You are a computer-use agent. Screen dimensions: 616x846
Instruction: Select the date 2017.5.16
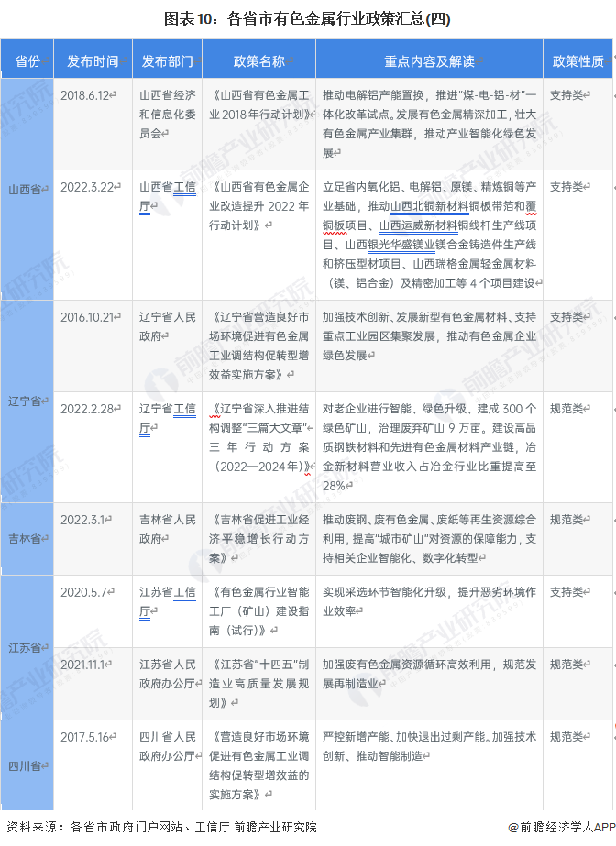coord(84,737)
